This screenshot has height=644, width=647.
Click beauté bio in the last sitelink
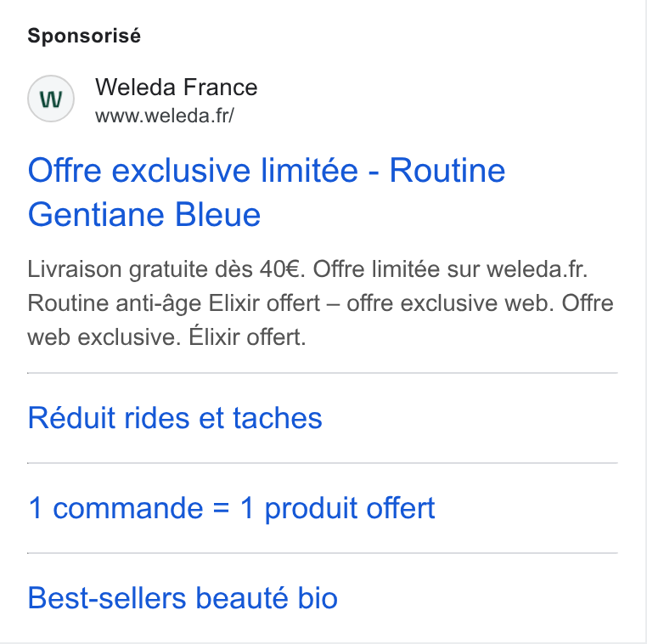[x=267, y=598]
